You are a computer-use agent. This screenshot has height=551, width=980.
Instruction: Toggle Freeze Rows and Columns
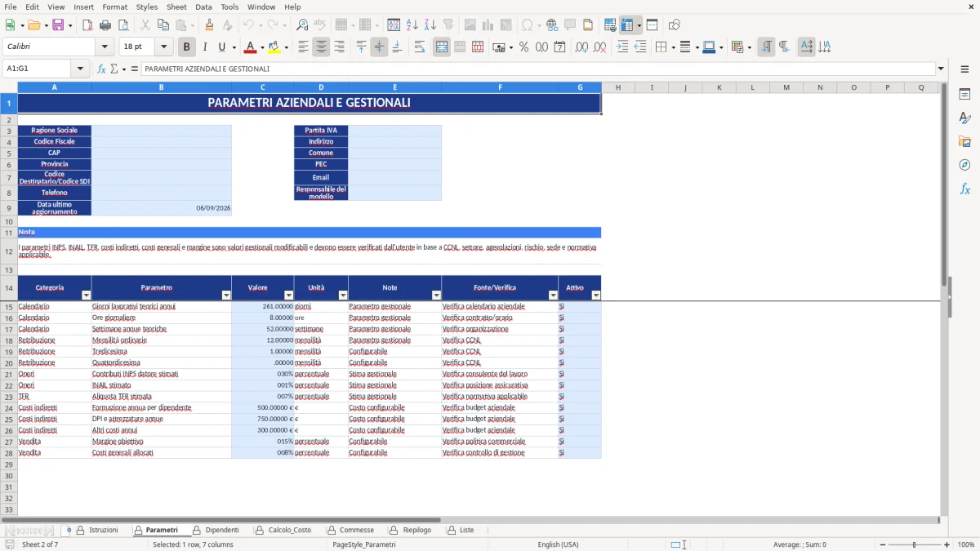pos(627,25)
